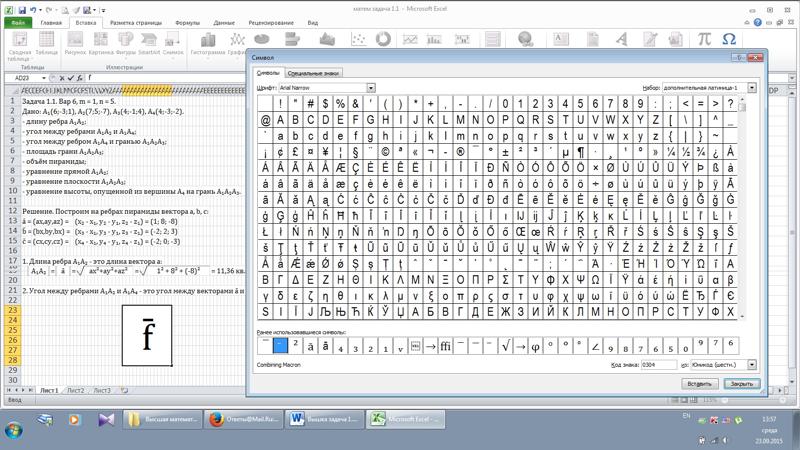This screenshot has width=800, height=450.
Task: Select the ∠ angle symbol in recent symbols
Action: click(595, 346)
